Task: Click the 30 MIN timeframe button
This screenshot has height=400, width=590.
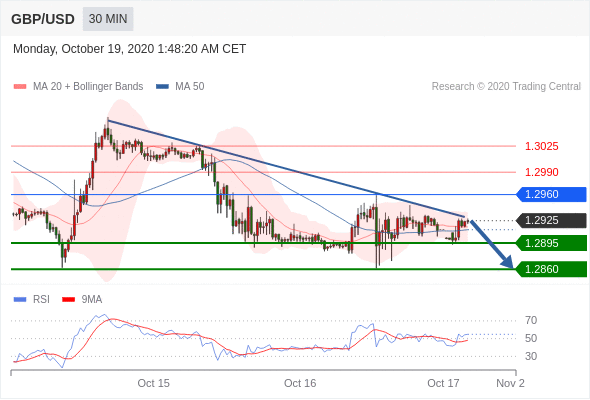Action: 108,19
